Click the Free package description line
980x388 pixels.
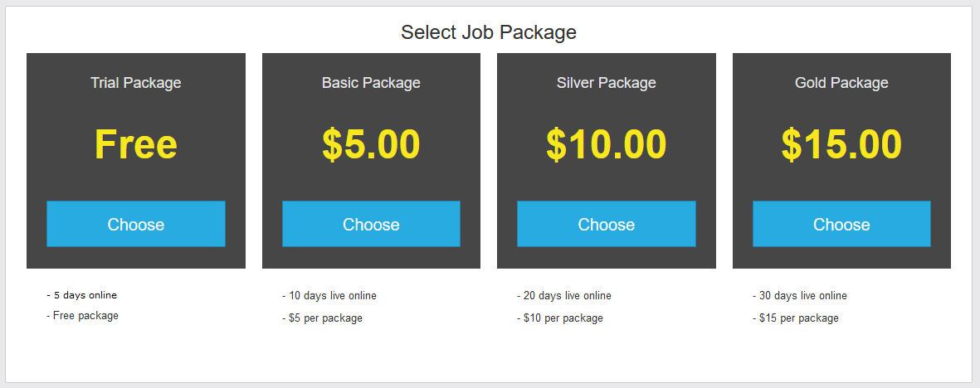pyautogui.click(x=83, y=316)
